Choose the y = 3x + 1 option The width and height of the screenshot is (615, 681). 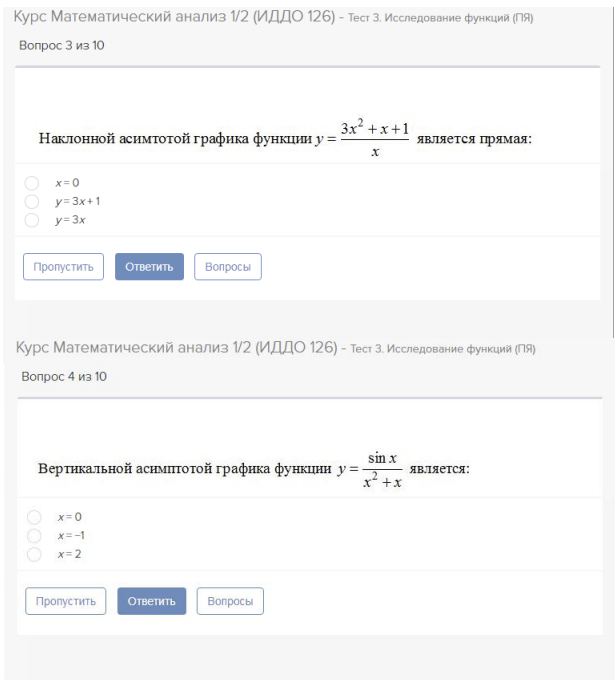[32, 201]
